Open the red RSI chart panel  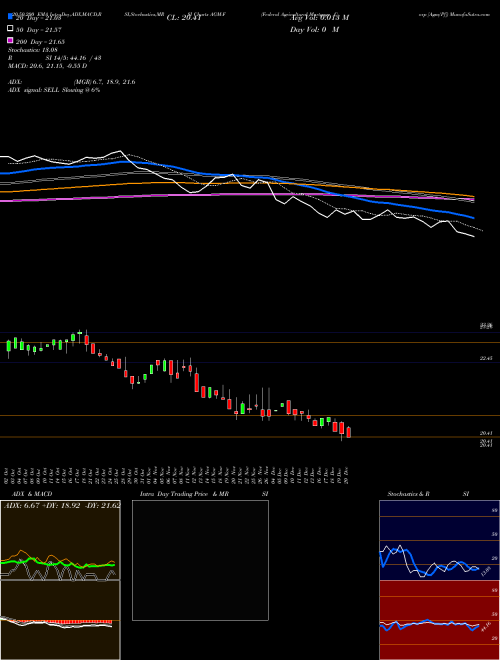click(439, 620)
